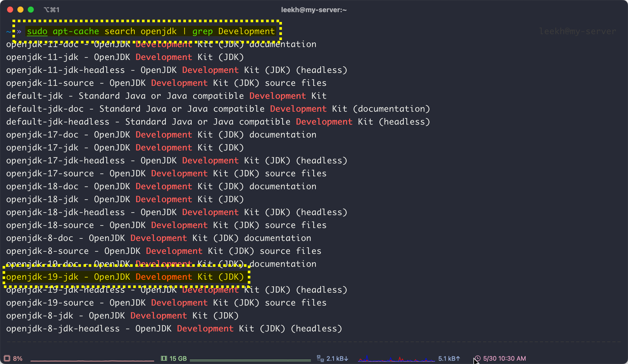
Task: Click the CPU usage icon in status bar
Action: (x=7, y=358)
